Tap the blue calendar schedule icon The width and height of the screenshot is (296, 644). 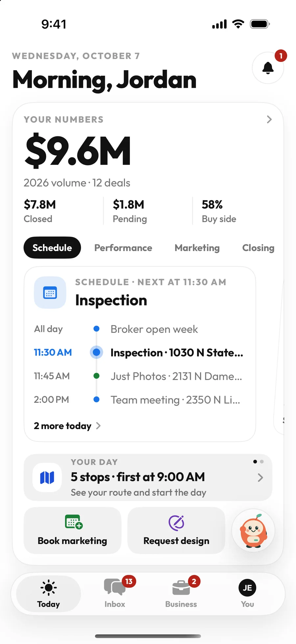coord(50,293)
